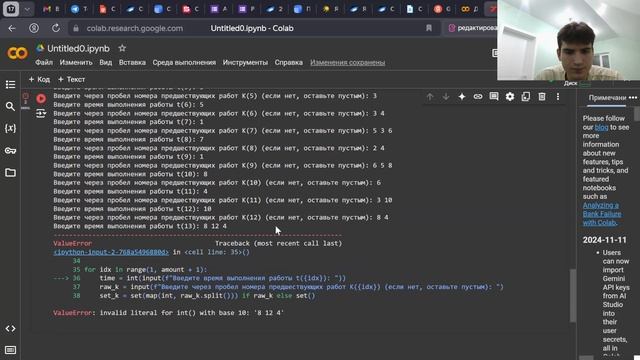Open the right panel three-dot menu
Viewport: 640px width, 360px height.
(x=633, y=98)
